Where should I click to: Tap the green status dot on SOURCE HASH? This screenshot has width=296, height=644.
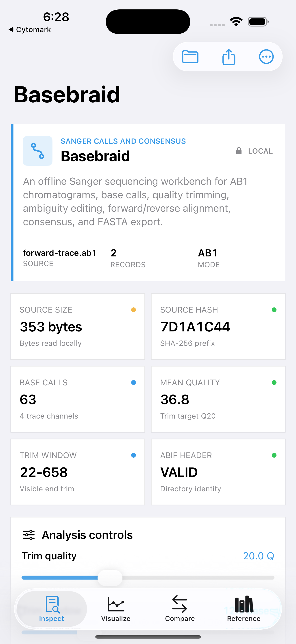274,310
